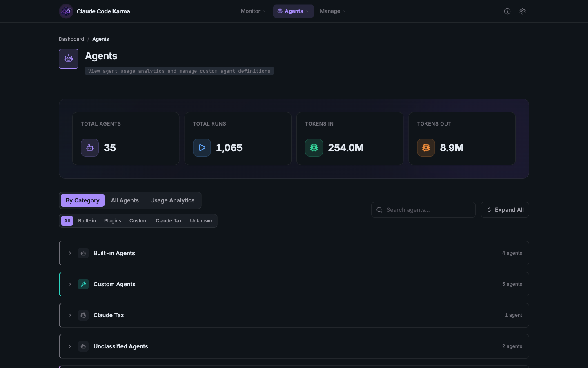The height and width of the screenshot is (368, 588).
Task: Click the Claude Code Karma title
Action: pyautogui.click(x=103, y=11)
